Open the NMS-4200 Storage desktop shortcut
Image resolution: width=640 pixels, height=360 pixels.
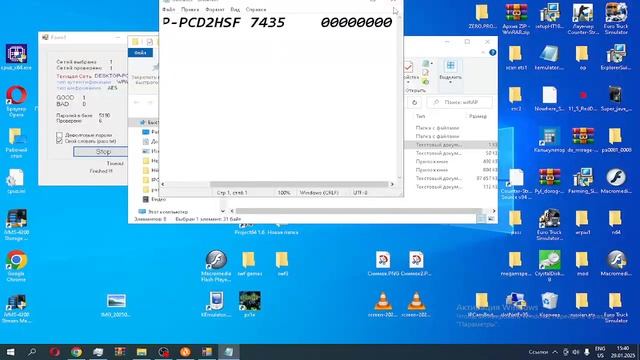click(16, 224)
